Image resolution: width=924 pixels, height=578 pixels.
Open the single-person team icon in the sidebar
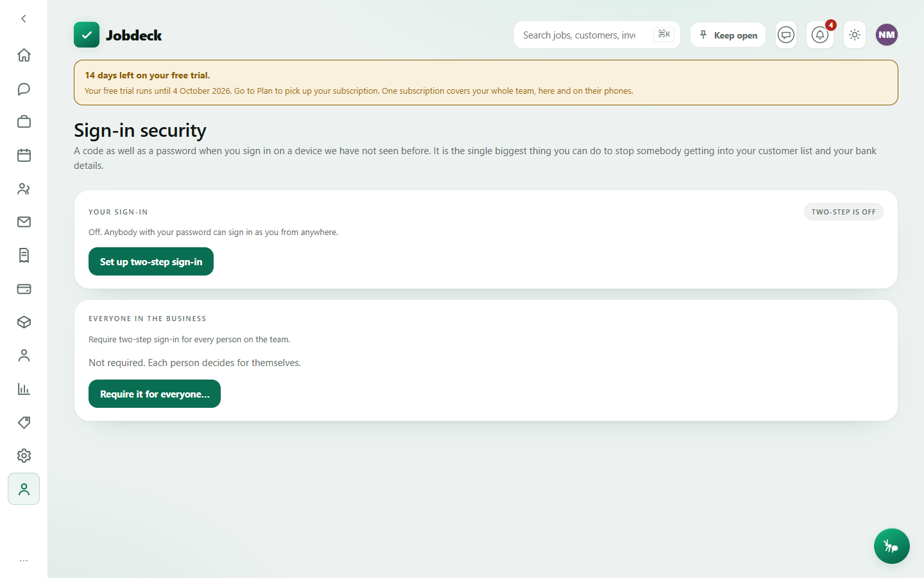(x=24, y=356)
